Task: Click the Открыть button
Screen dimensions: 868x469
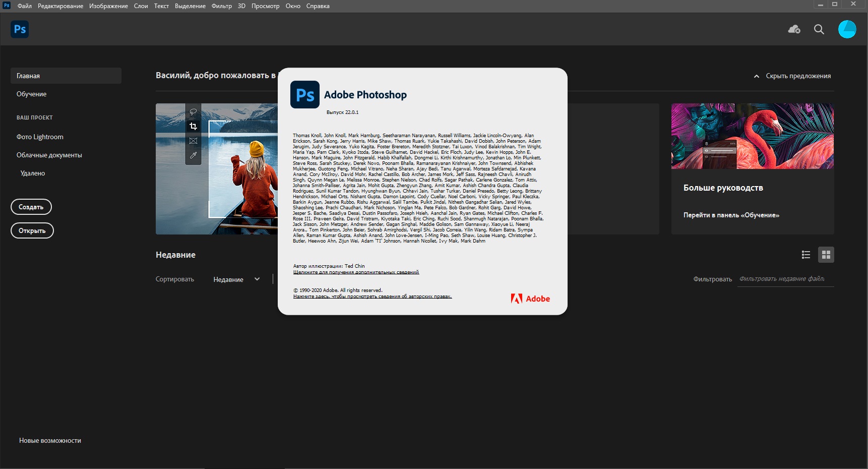Action: point(32,230)
